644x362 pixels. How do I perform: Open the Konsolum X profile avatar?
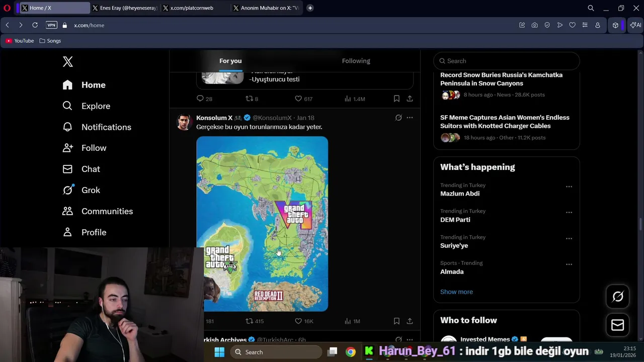[x=184, y=122]
